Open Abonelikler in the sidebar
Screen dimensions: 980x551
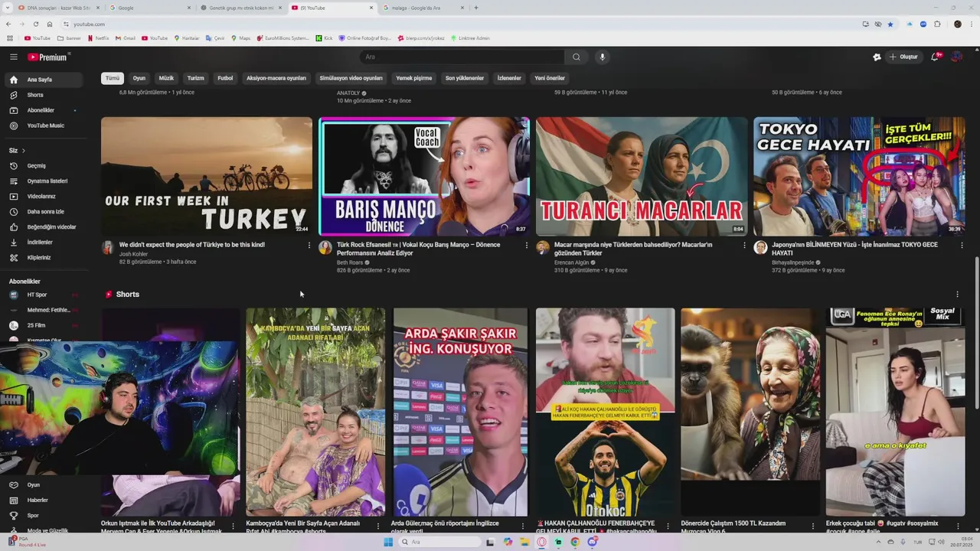tap(46, 110)
